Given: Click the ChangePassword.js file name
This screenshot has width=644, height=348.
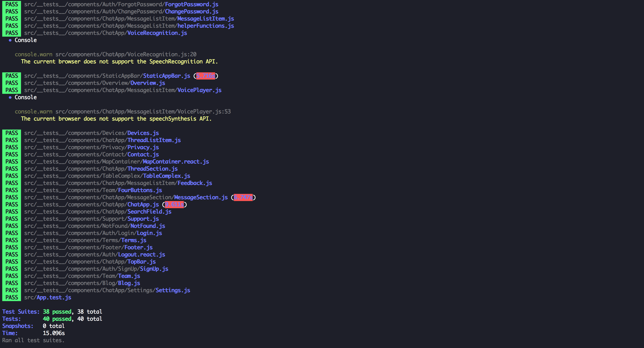Looking at the screenshot, I should pyautogui.click(x=191, y=11).
